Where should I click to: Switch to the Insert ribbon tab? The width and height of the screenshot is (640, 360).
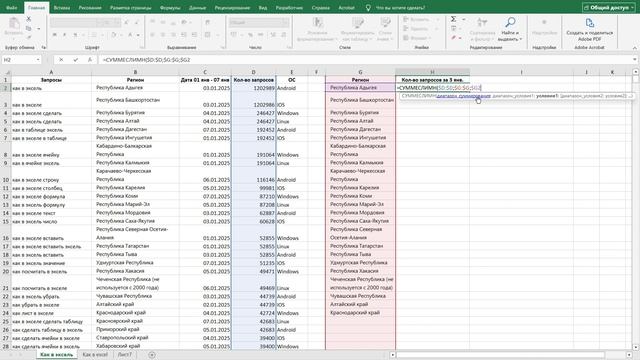coord(62,7)
